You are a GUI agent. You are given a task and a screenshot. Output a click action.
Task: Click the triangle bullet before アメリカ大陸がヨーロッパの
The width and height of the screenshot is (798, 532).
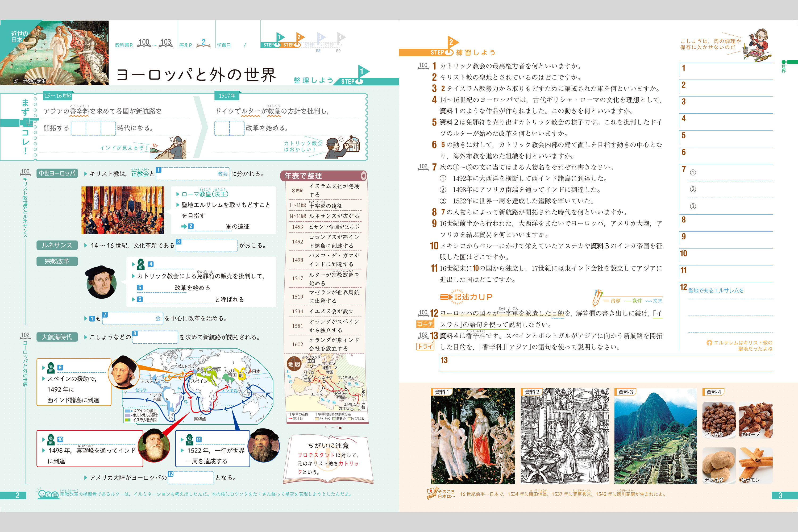click(86, 478)
